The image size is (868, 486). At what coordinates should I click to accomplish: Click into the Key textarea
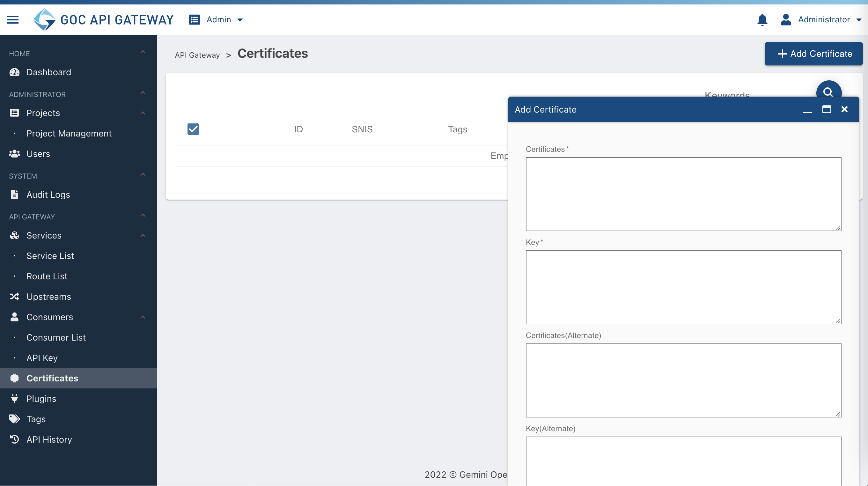coord(683,287)
